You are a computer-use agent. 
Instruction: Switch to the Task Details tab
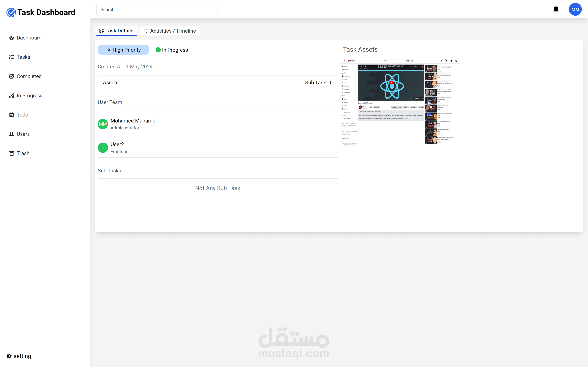pyautogui.click(x=116, y=31)
